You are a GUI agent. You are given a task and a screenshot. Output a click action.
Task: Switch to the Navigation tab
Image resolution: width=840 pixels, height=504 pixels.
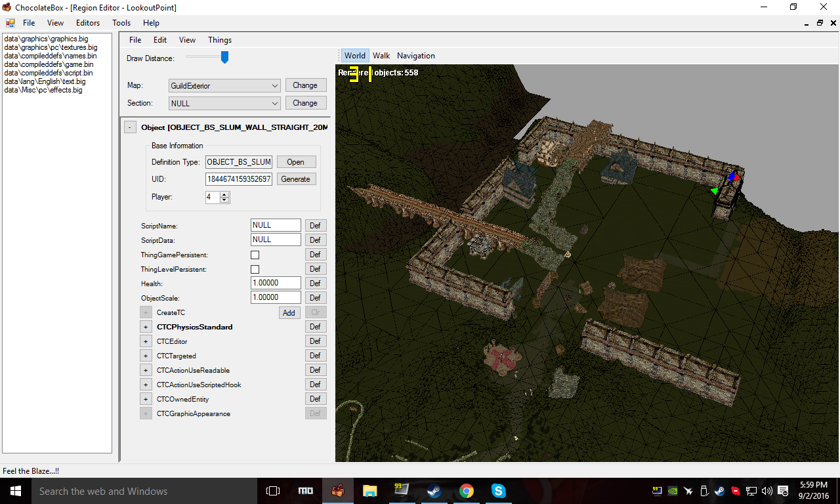click(416, 56)
